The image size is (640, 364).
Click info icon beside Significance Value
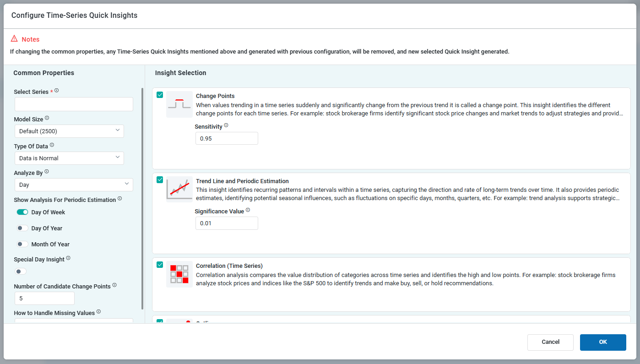coord(248,210)
